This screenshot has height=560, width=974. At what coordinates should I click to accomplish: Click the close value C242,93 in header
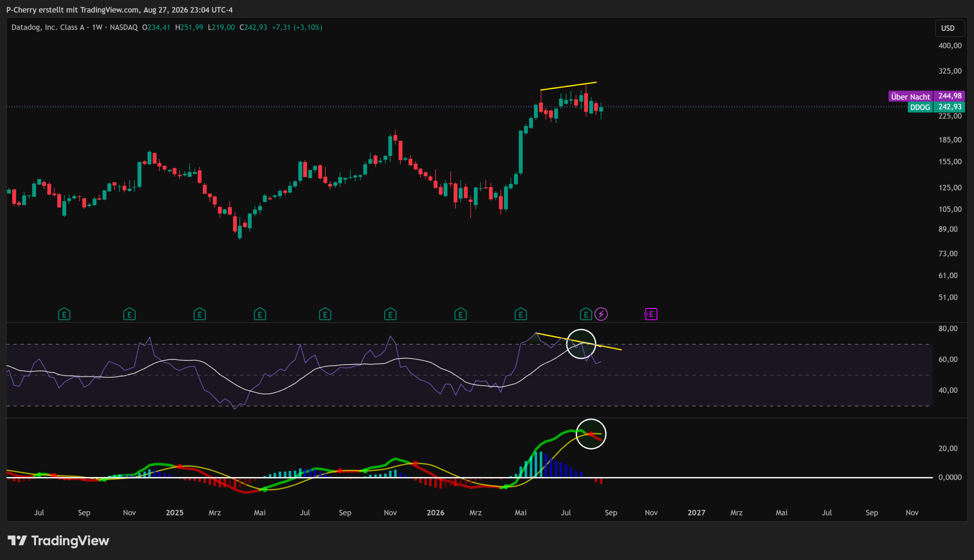tap(253, 27)
